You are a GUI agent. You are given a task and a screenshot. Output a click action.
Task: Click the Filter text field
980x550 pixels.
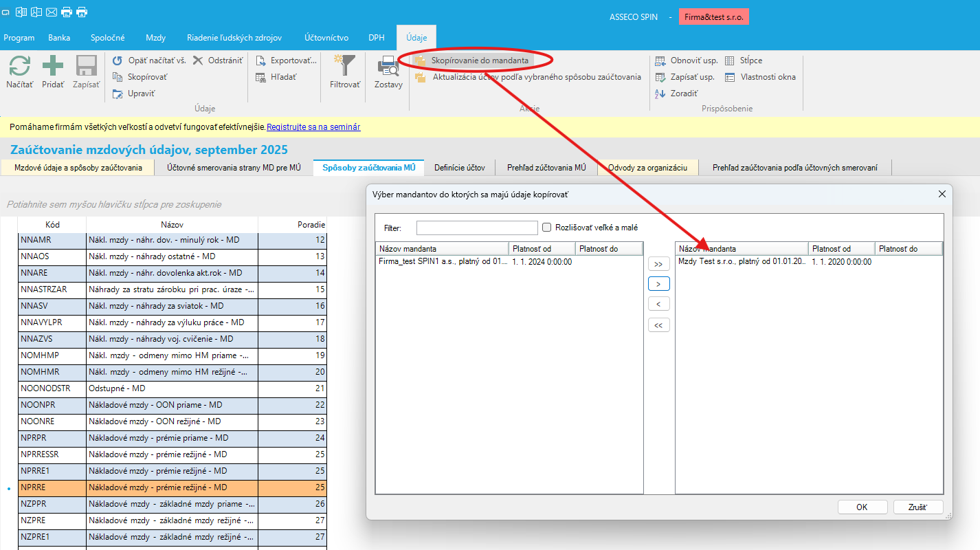(x=477, y=228)
